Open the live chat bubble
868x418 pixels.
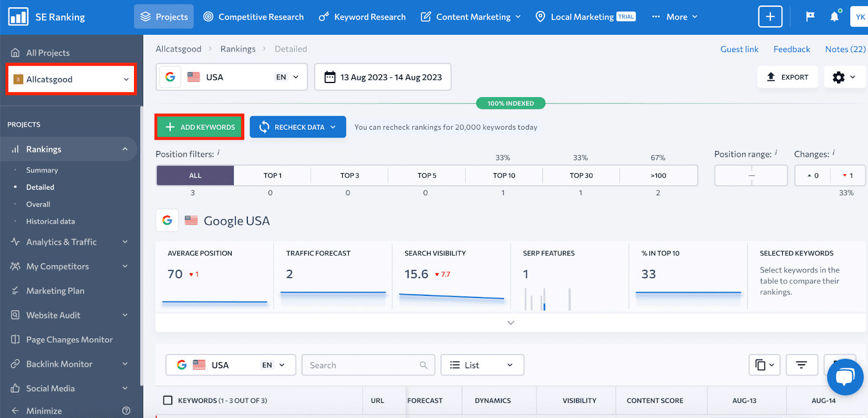[x=845, y=377]
